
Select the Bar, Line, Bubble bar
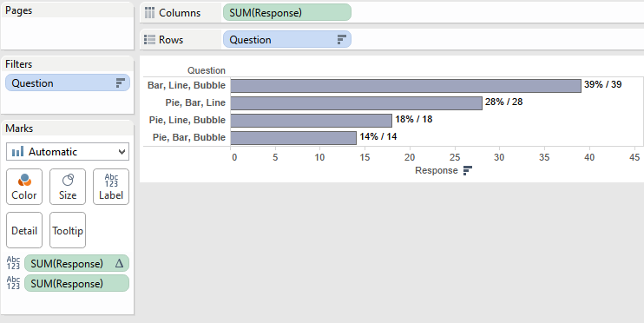pos(406,86)
